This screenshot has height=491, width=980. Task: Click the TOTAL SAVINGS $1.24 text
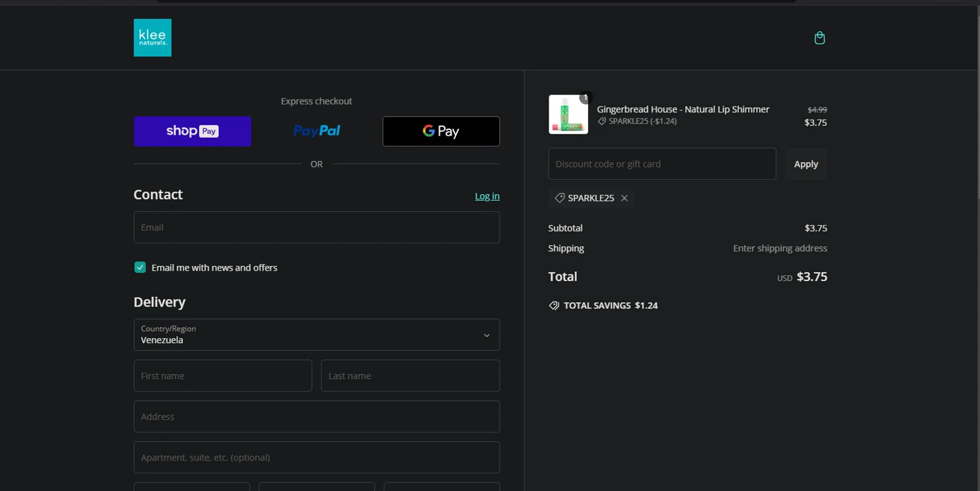(611, 305)
